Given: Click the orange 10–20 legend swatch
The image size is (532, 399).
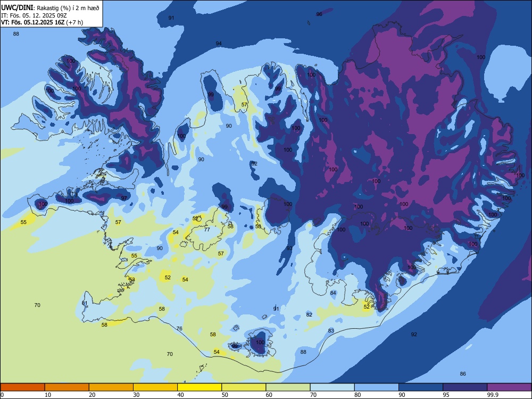Looking at the screenshot, I should (67, 387).
